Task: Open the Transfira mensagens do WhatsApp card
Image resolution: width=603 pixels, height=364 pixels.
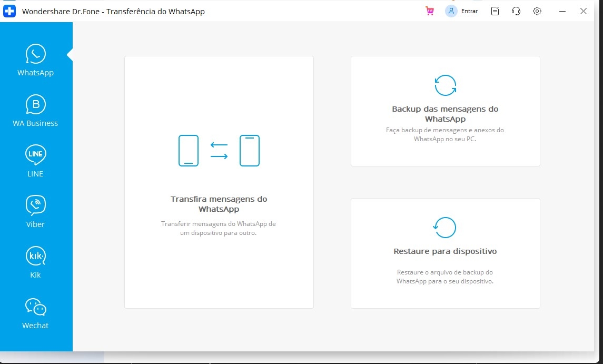Action: 219,182
